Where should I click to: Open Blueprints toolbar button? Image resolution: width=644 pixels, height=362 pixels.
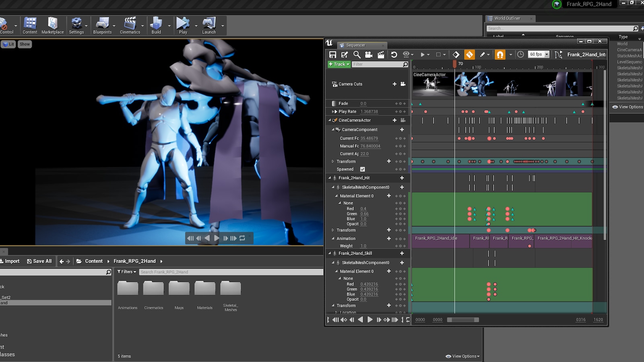click(x=102, y=26)
